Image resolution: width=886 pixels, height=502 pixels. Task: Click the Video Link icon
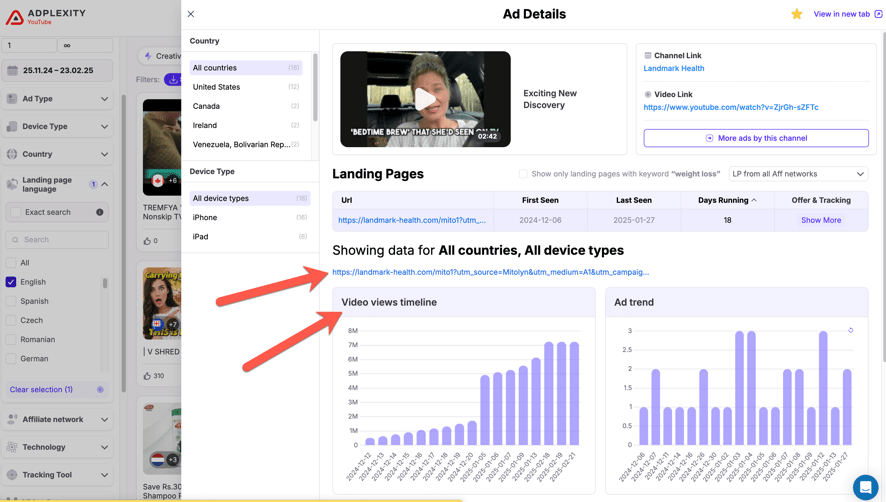coord(648,94)
